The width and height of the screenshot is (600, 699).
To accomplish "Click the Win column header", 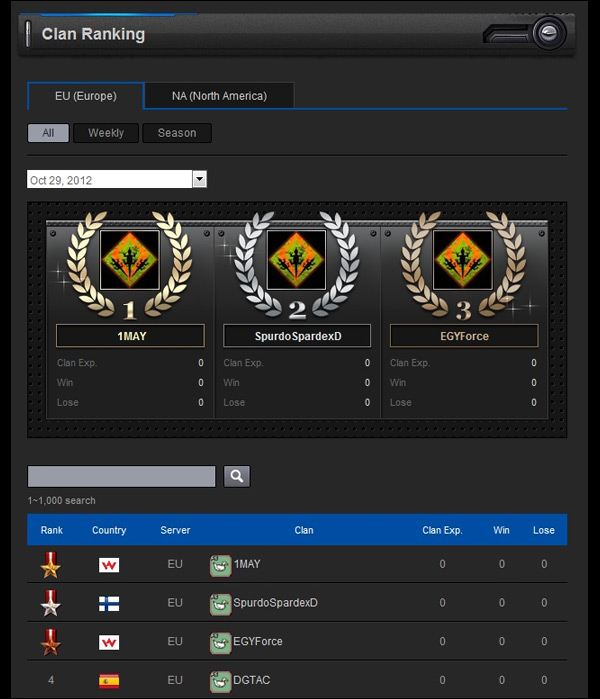I will pos(501,530).
